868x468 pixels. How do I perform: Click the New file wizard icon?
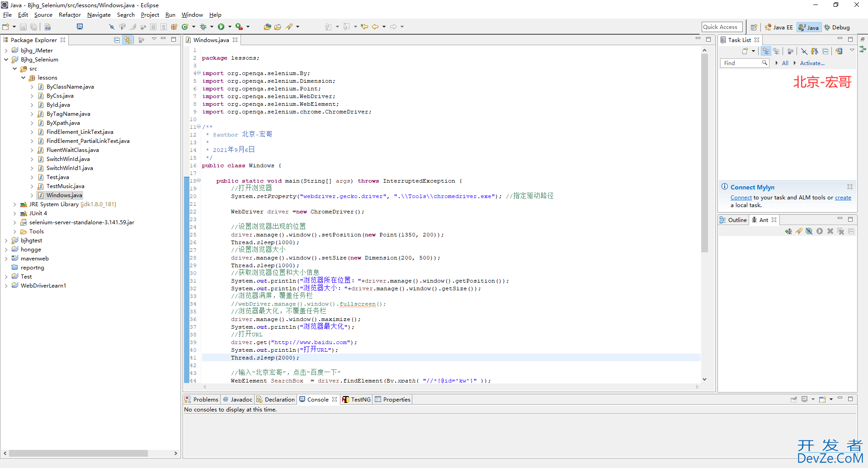click(5, 27)
